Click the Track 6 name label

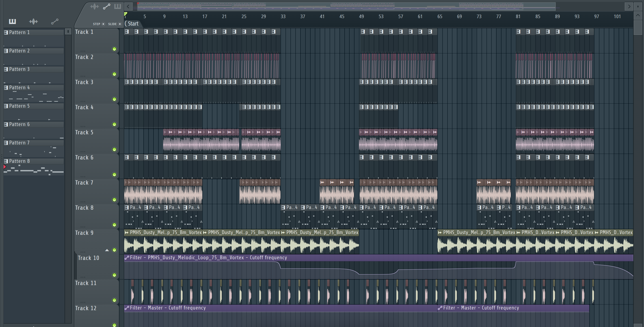[84, 158]
